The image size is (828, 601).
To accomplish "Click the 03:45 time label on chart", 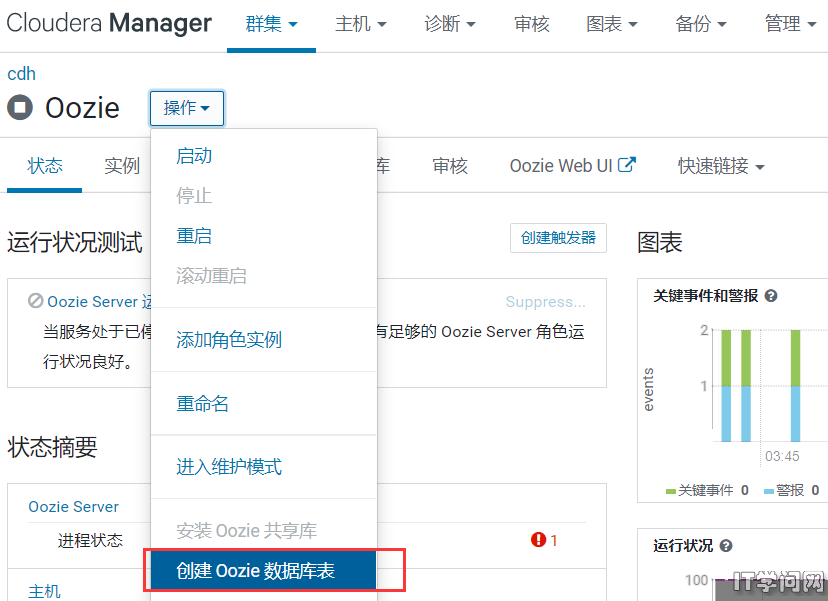I will click(782, 456).
